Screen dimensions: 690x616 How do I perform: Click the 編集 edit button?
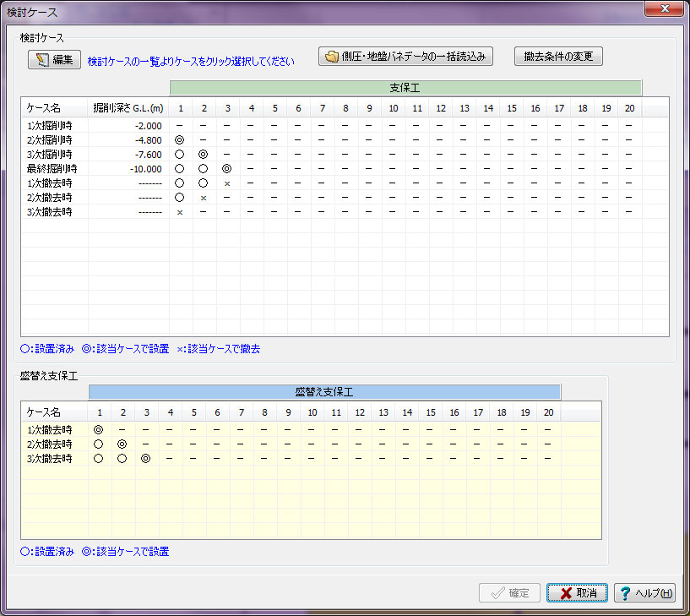[54, 59]
